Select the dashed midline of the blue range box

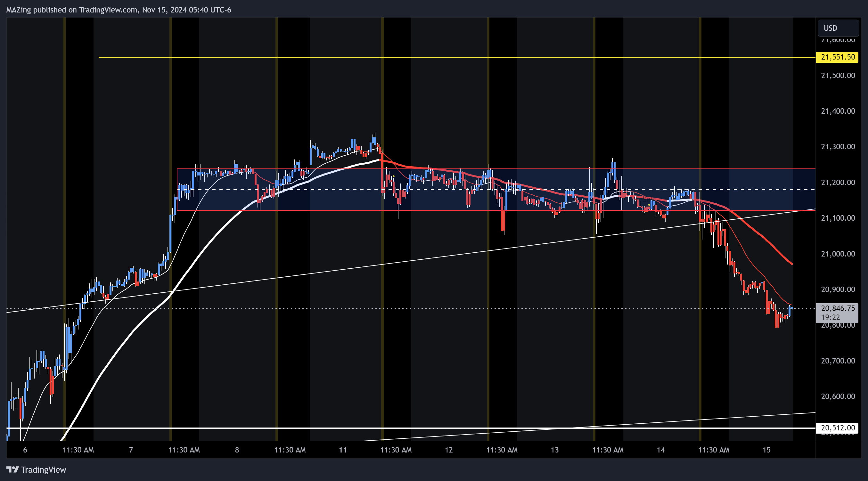click(496, 190)
